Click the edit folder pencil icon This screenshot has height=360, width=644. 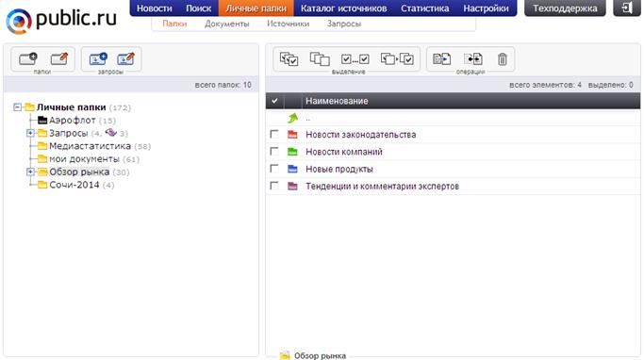tap(59, 58)
